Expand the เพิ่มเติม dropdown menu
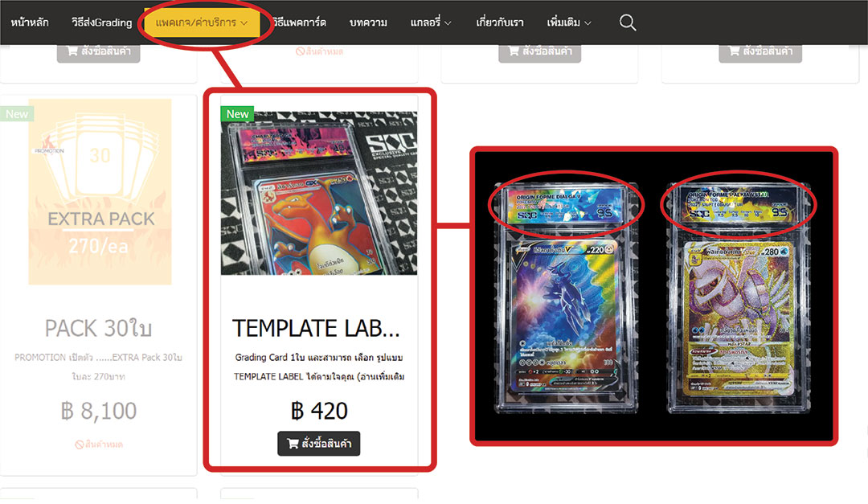The image size is (868, 504). 569,23
